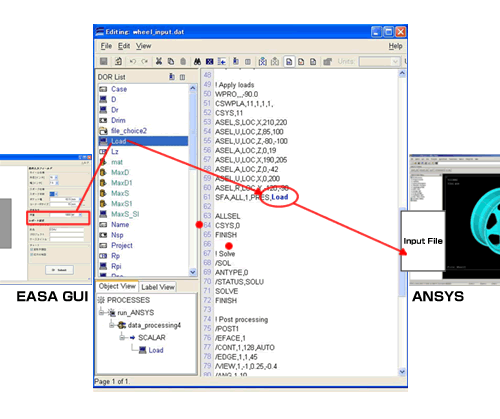Collapse the run_ANSYS tree node
The width and height of the screenshot is (500, 419).
tap(102, 312)
